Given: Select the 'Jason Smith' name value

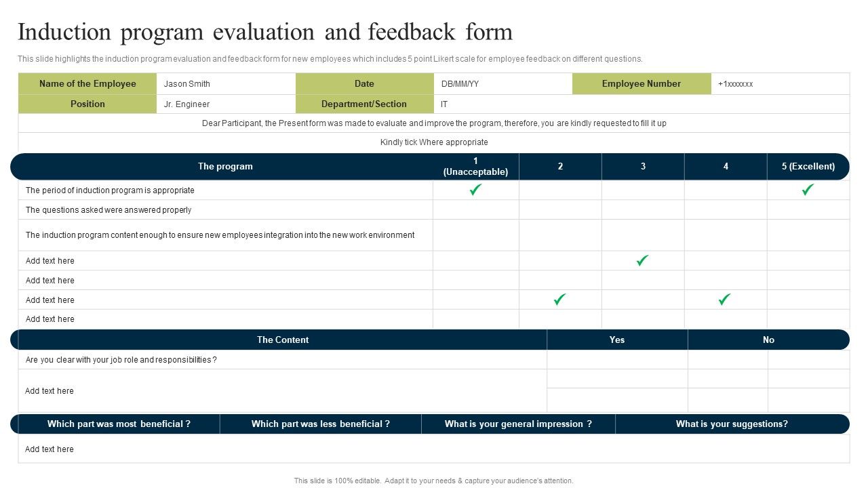Looking at the screenshot, I should 187,84.
